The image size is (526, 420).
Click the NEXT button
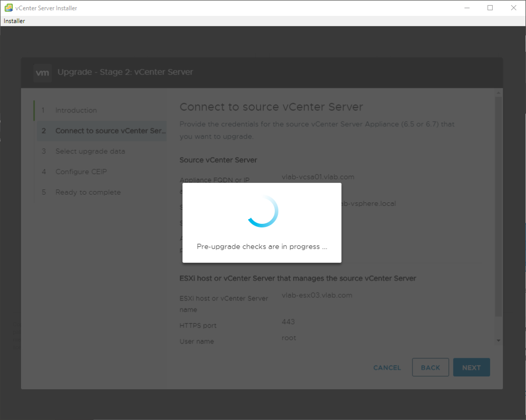tap(472, 368)
